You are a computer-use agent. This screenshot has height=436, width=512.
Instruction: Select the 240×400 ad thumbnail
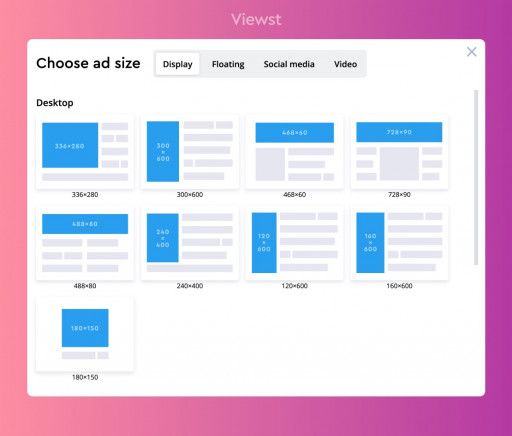(x=190, y=243)
